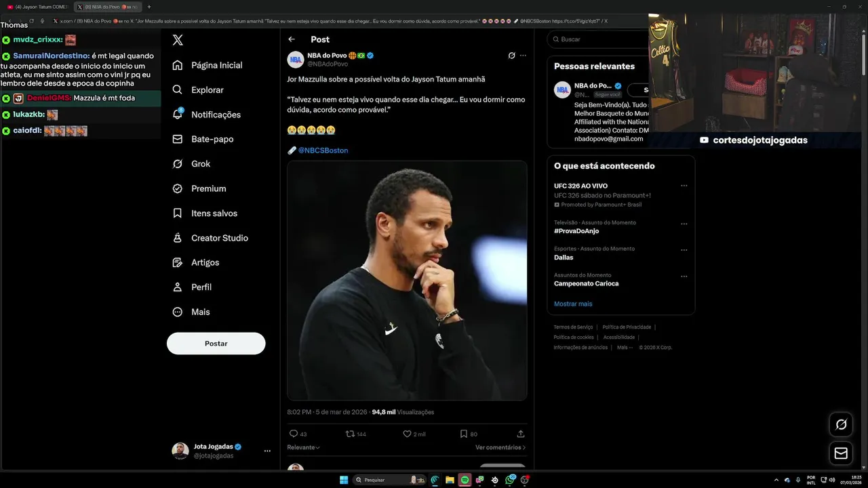Image resolution: width=868 pixels, height=488 pixels.
Task: Click the Ver comentários link
Action: pos(500,447)
